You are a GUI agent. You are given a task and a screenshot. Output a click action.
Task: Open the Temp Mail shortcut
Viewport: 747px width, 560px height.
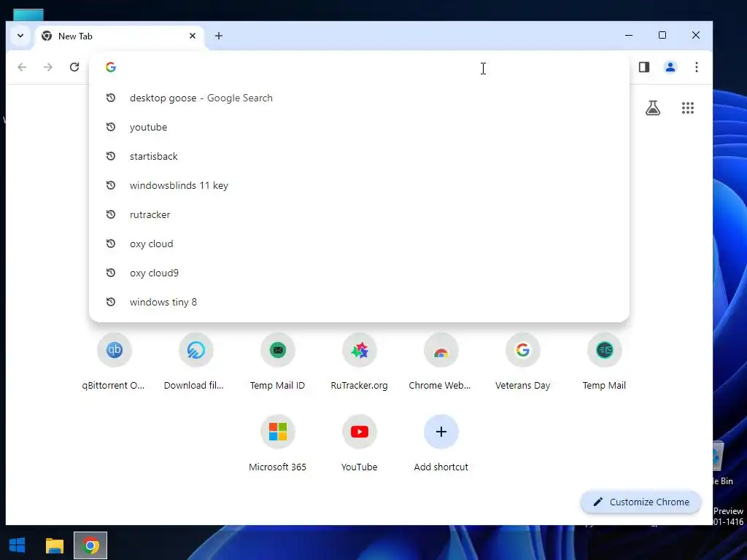[x=605, y=362]
